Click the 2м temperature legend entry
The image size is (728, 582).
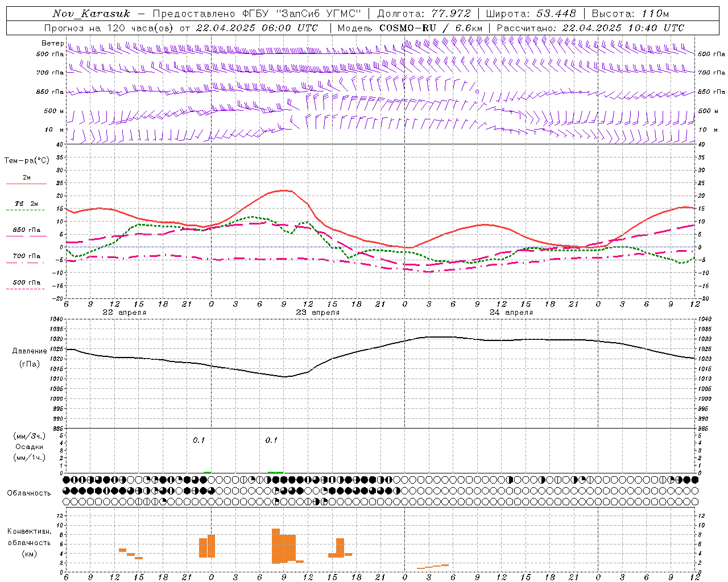(27, 178)
